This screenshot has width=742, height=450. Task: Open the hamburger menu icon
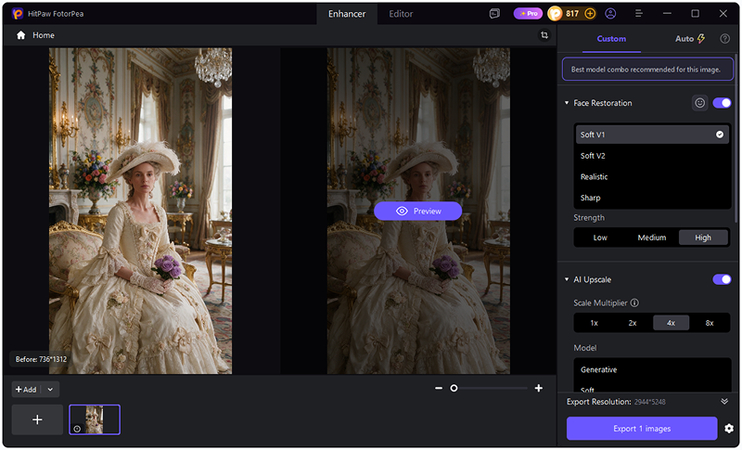639,14
